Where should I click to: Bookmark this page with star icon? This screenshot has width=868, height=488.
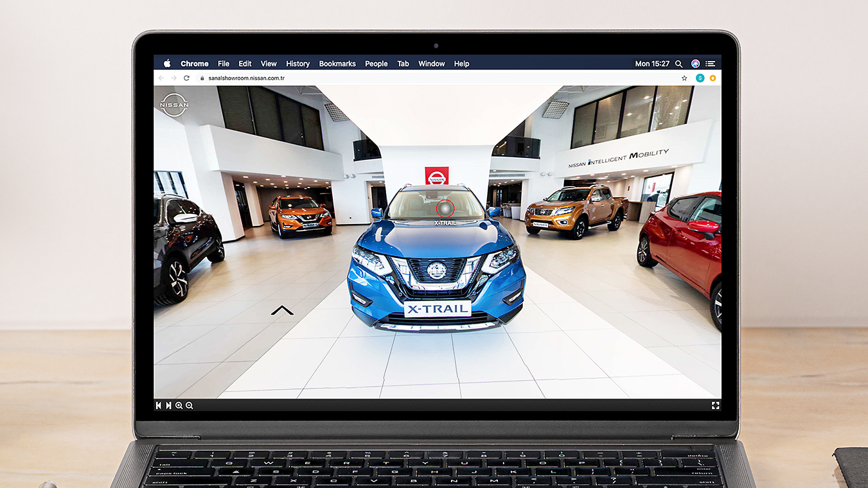(684, 78)
